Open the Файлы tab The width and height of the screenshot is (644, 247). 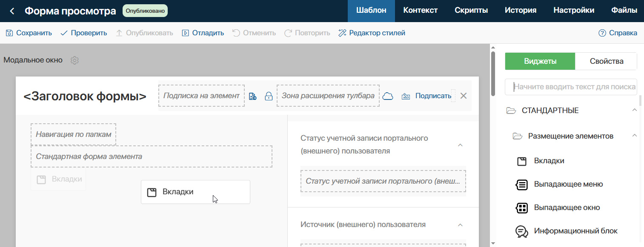click(x=624, y=11)
